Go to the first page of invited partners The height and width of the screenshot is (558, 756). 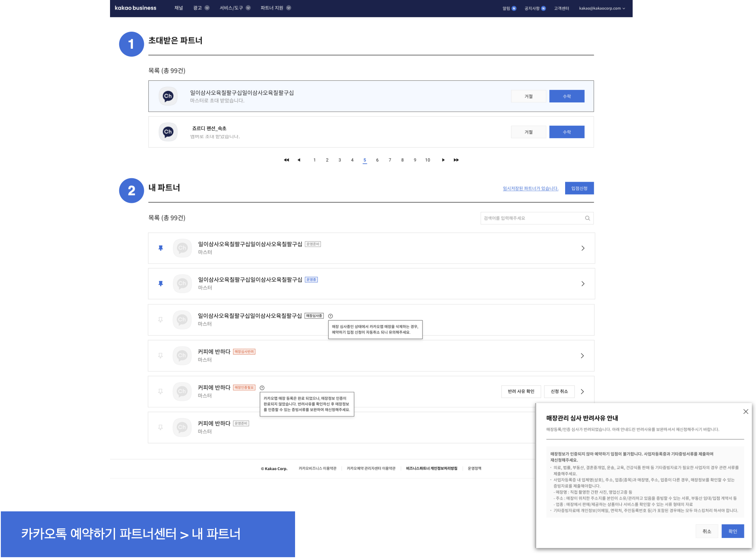tap(286, 160)
